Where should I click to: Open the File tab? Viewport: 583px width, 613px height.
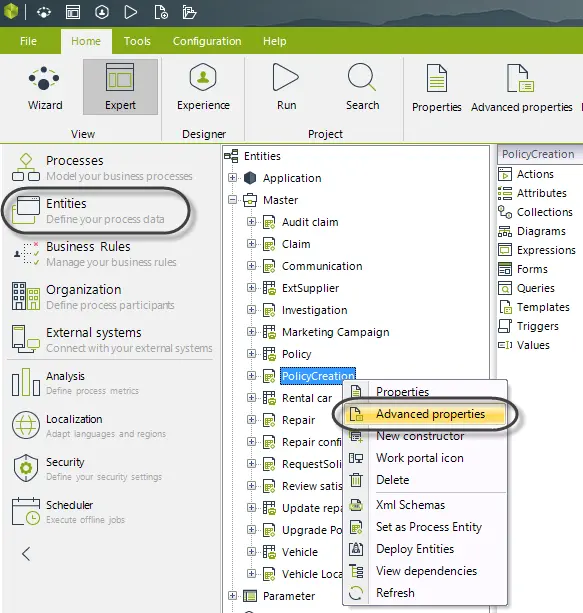pyautogui.click(x=28, y=41)
